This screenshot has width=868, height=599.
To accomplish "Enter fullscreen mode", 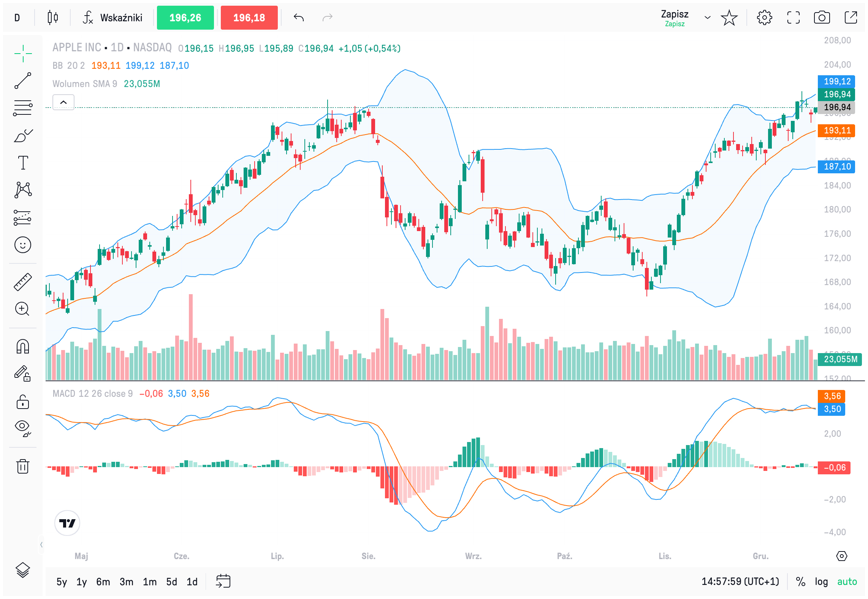I will tap(794, 17).
